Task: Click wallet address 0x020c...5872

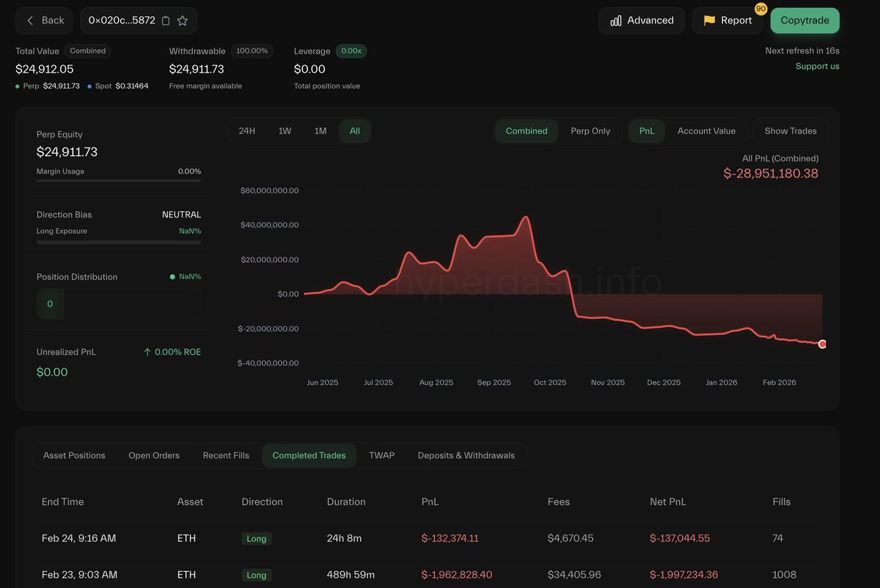Action: click(x=122, y=21)
